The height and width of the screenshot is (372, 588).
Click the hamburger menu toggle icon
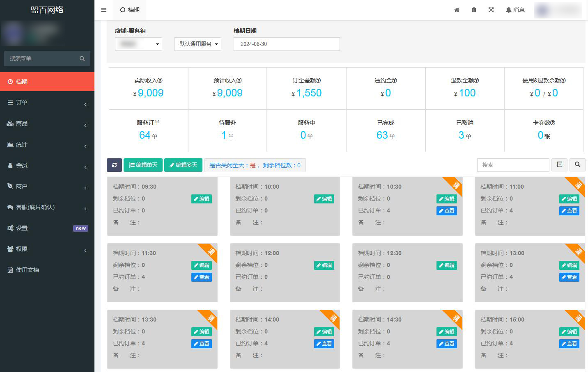pyautogui.click(x=103, y=10)
